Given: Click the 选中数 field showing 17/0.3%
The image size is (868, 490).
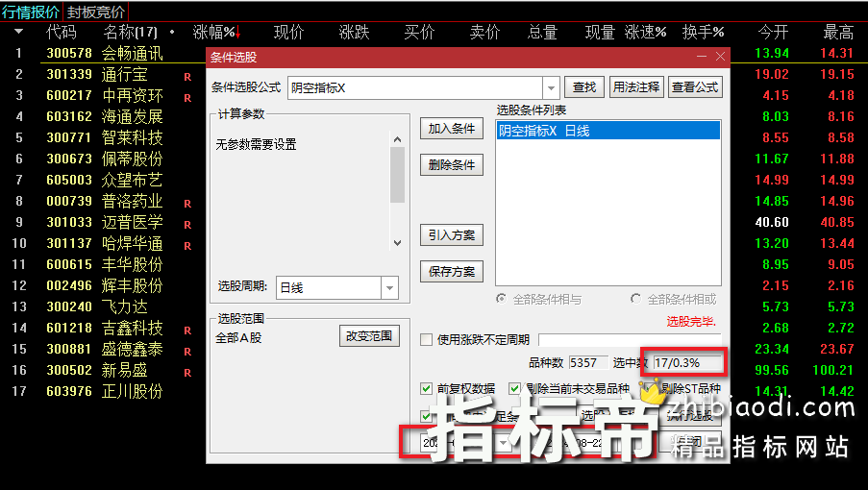Looking at the screenshot, I should (687, 363).
